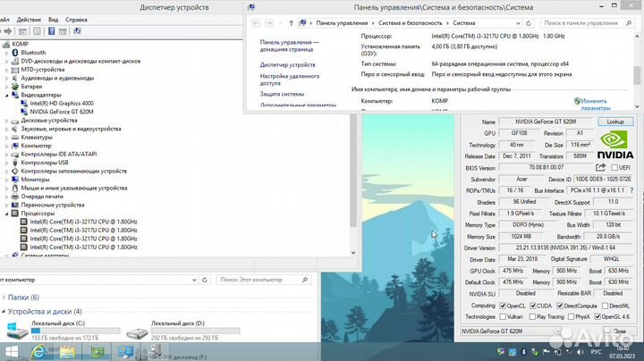Toggle the Ray Tracing checkbox

(533, 316)
